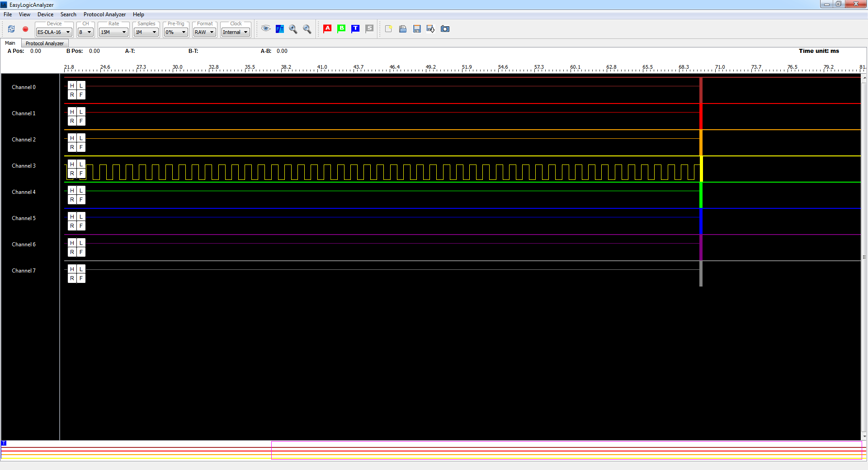
Task: Open the CH channel count dropdown
Action: tap(85, 32)
